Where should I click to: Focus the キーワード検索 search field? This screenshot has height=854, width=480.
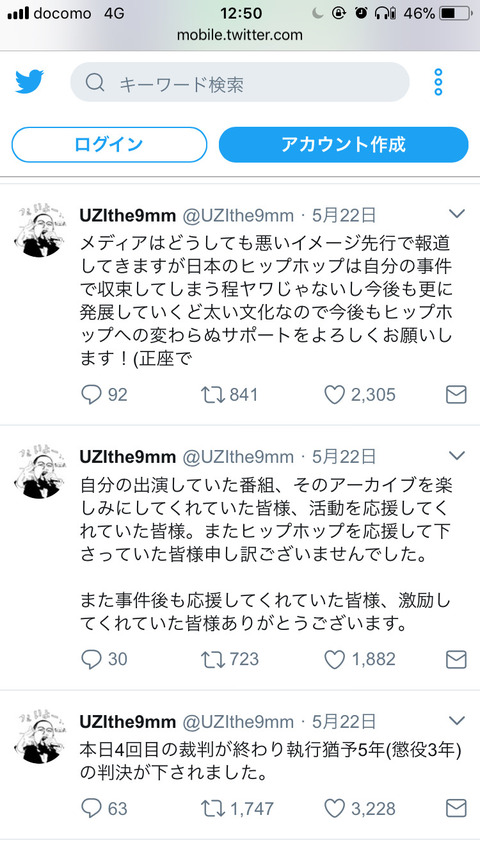tap(240, 82)
